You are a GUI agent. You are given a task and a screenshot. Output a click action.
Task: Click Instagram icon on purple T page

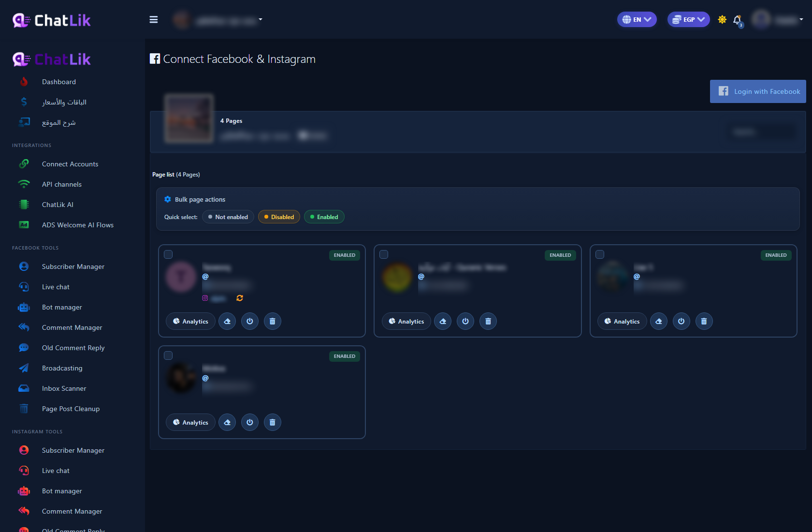205,298
